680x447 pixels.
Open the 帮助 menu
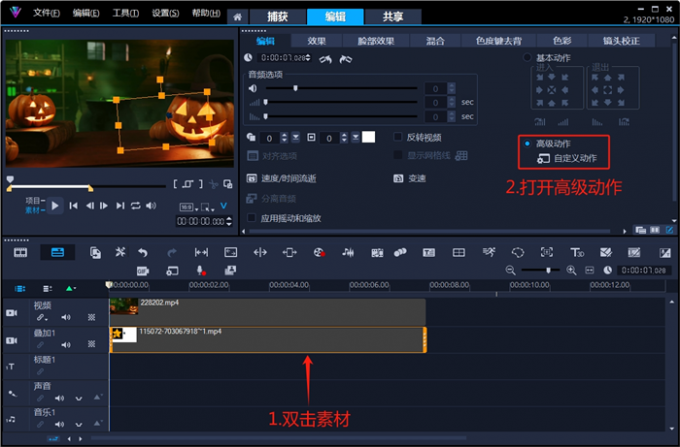(206, 13)
